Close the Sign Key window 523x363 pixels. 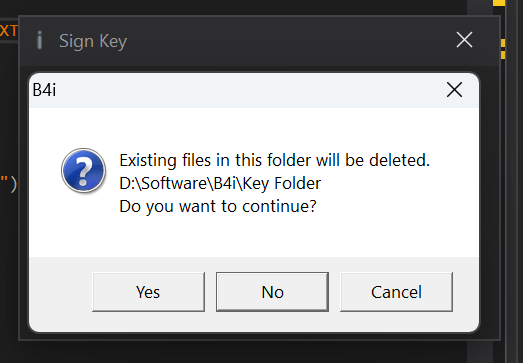[x=464, y=40]
